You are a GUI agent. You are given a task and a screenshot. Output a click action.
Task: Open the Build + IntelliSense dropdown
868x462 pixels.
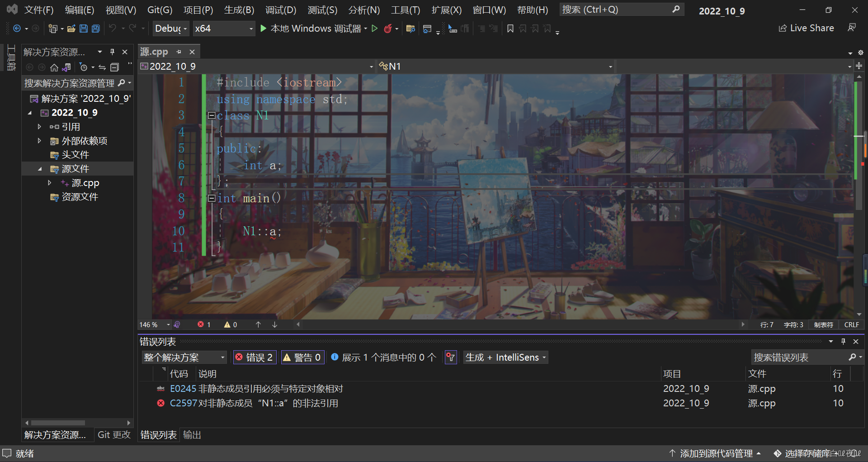(x=506, y=357)
